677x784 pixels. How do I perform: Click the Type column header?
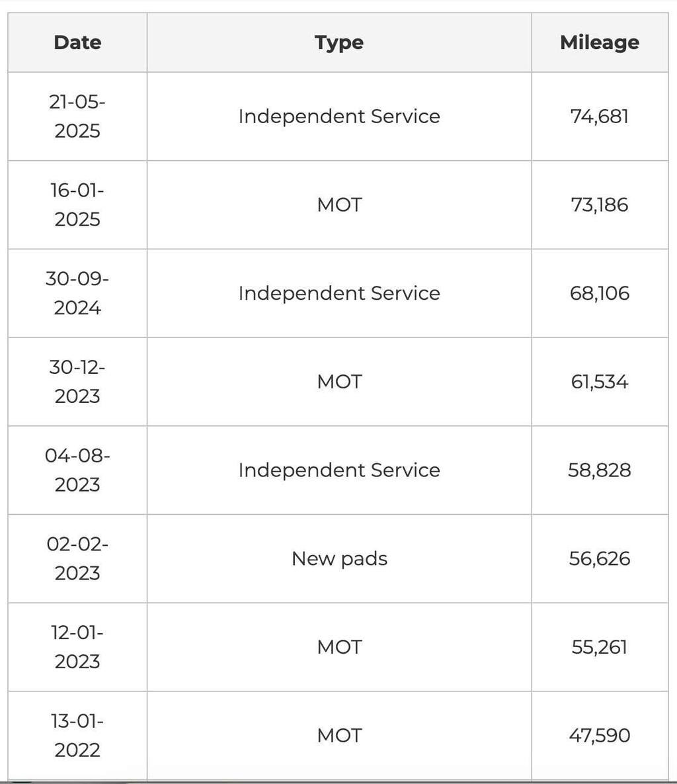pos(339,42)
